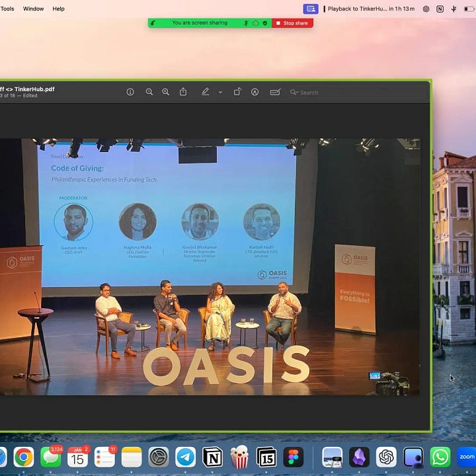Toggle the muted microphone in Zoom sharing bar

pos(246,23)
